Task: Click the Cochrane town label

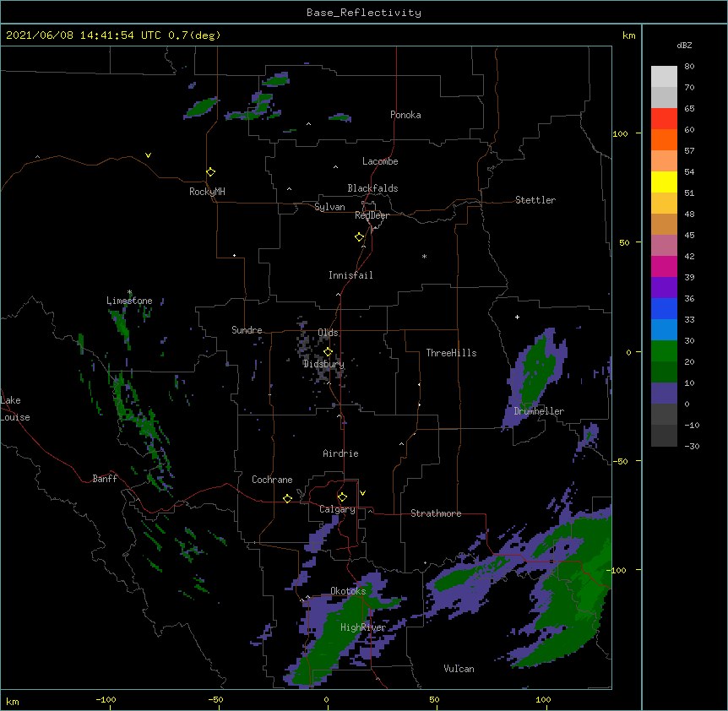Action: (x=272, y=480)
